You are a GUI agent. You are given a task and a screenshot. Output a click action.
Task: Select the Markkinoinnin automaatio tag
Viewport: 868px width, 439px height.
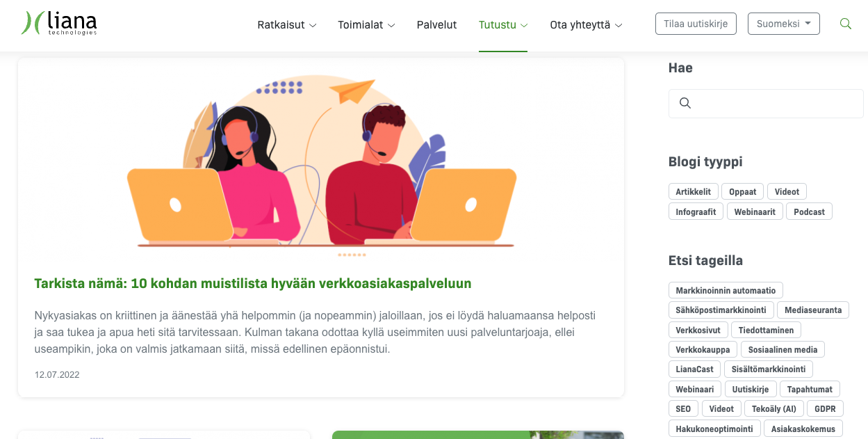pyautogui.click(x=726, y=290)
